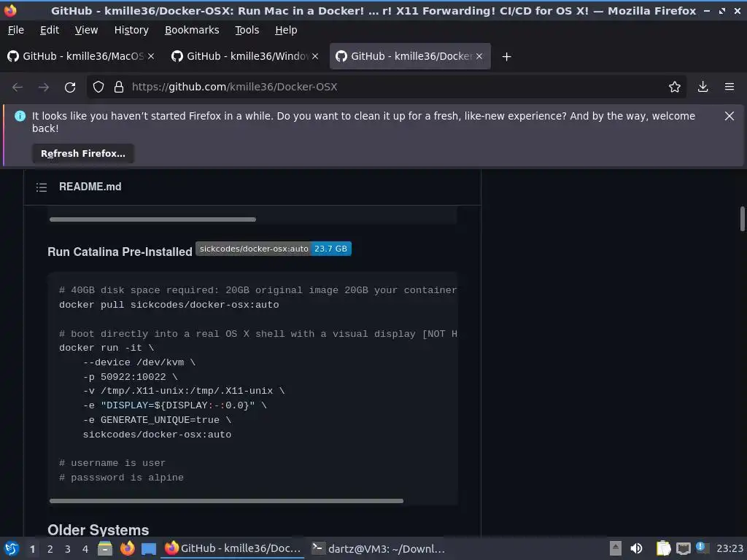Open the Help menu
The image size is (747, 560).
(286, 30)
